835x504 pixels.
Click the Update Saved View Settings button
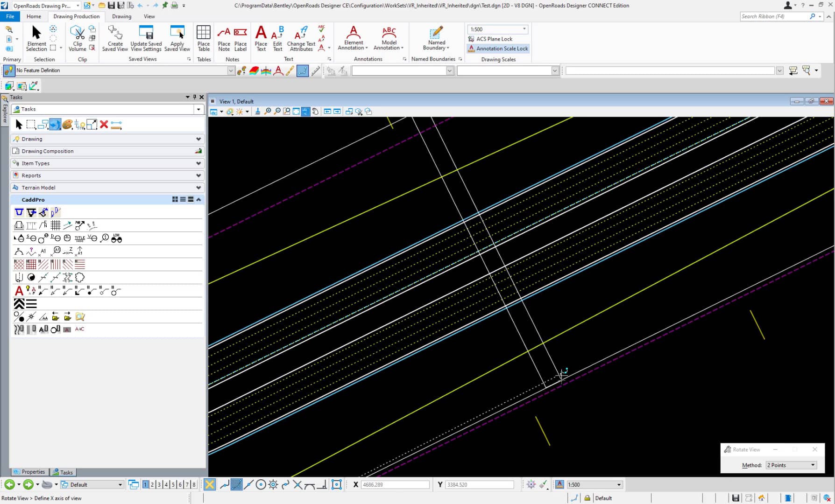(146, 38)
